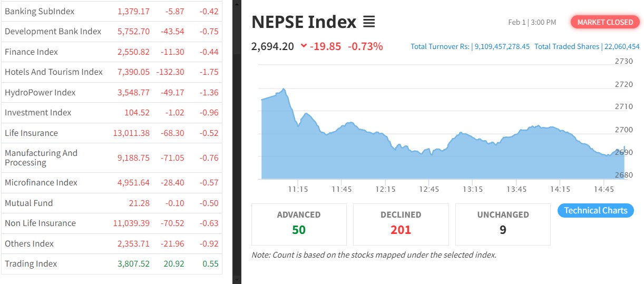This screenshot has width=644, height=284.
Task: Open the NEPSE Index hamburger menu icon
Action: [369, 22]
